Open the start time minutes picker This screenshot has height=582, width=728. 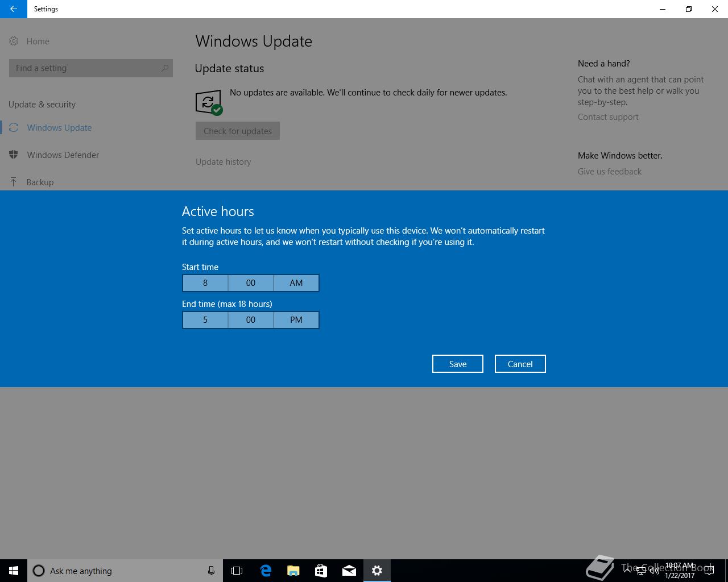point(251,283)
